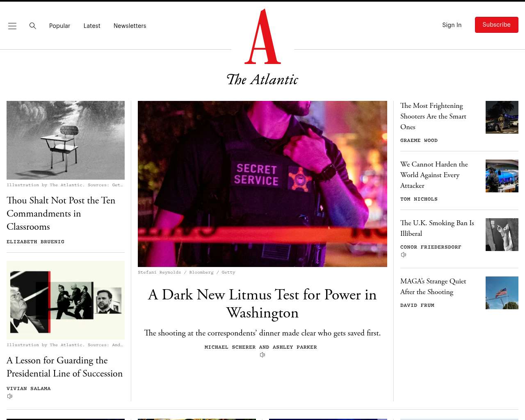Viewport: 525px width, 420px height.
Task: Play audio under Conor Friedersdorf byline
Action: click(404, 255)
